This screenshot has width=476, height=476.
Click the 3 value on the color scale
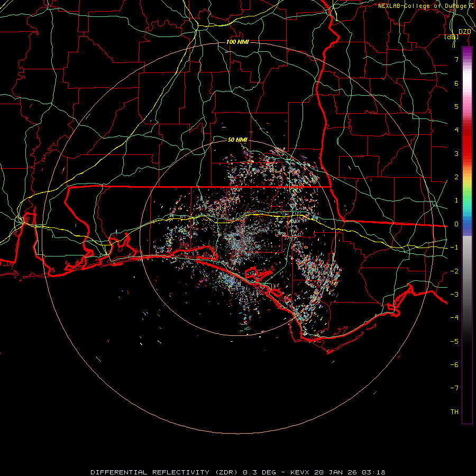pos(456,153)
